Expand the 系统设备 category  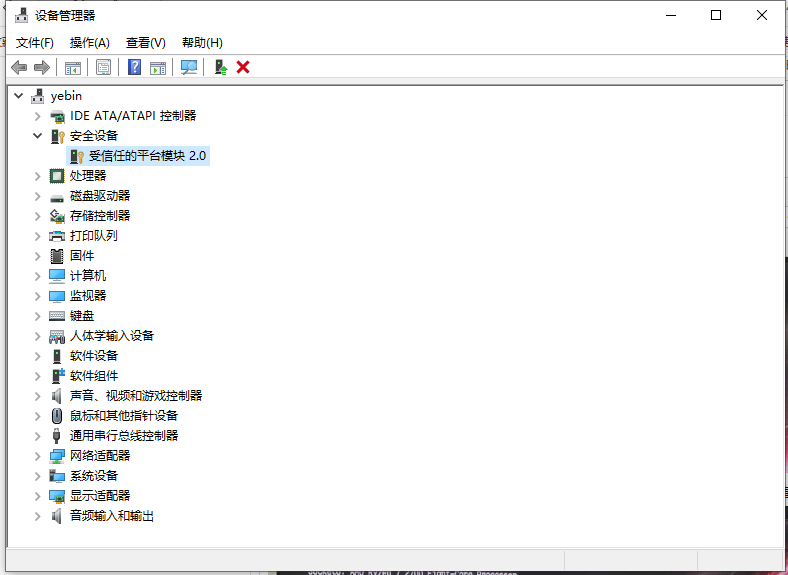37,476
